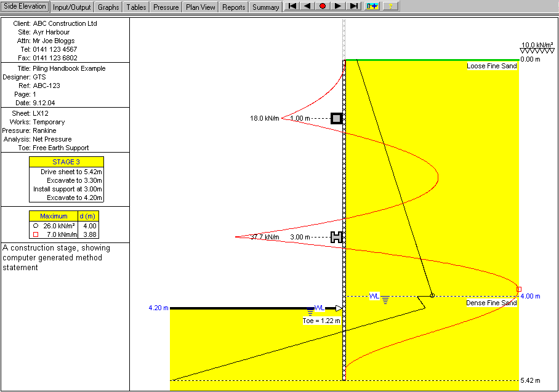Click the Dense Fine Sand layer label
The image size is (559, 392).
(x=491, y=303)
